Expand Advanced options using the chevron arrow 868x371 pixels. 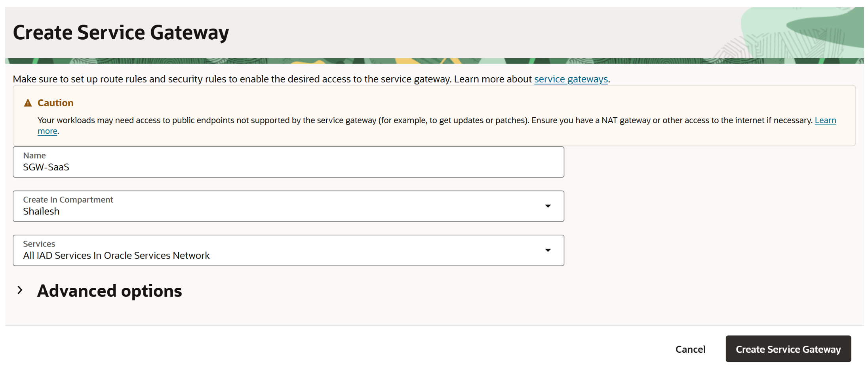tap(20, 291)
